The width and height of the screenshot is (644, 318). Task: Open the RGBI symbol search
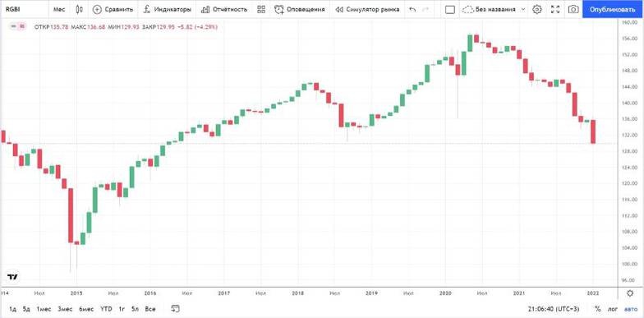tap(13, 9)
